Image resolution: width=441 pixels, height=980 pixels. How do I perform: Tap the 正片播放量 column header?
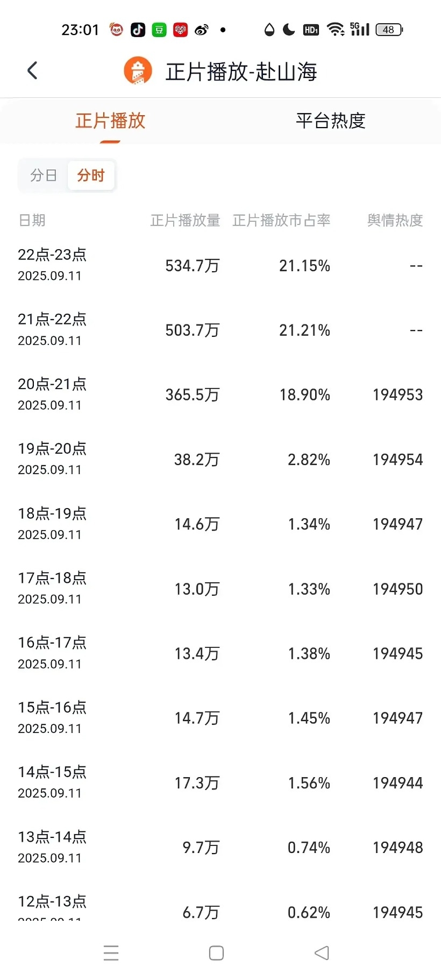[185, 220]
